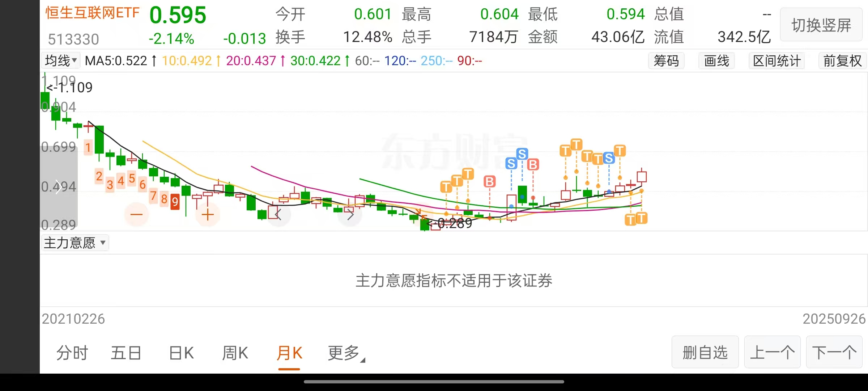Tap the red number 9 sequence marker
This screenshot has height=391, width=868.
[x=175, y=202]
